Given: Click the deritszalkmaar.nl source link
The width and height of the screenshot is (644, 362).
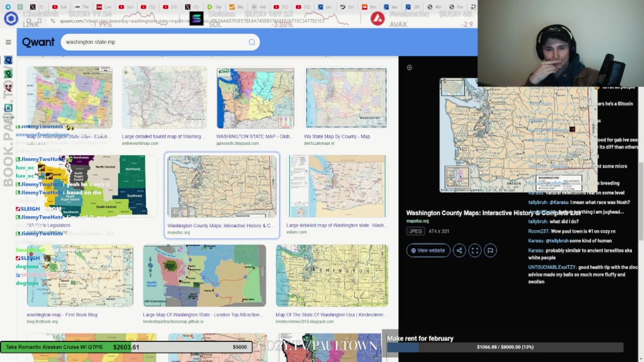Looking at the screenshot, I should 319,143.
